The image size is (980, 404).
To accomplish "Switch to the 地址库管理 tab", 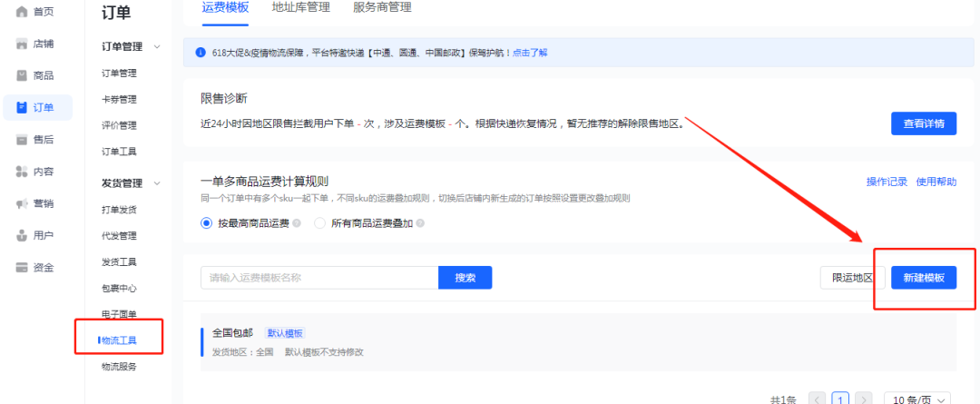I will pyautogui.click(x=301, y=8).
